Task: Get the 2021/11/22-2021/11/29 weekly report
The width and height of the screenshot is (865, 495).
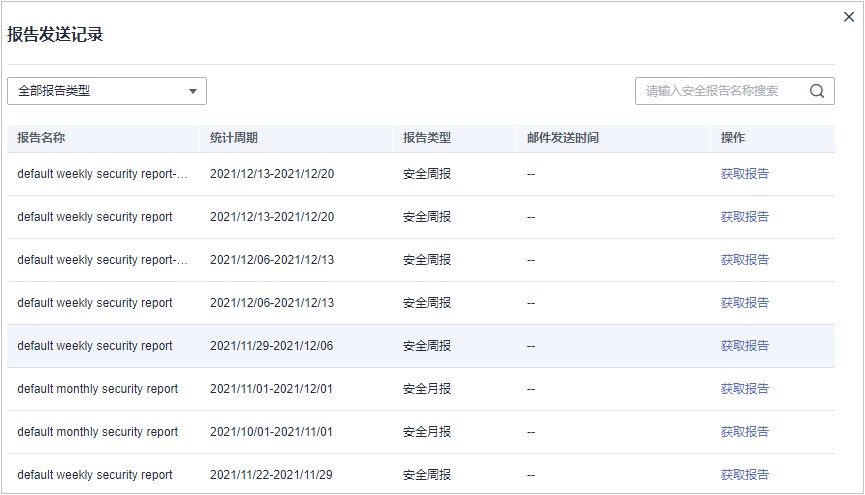Action: point(745,475)
